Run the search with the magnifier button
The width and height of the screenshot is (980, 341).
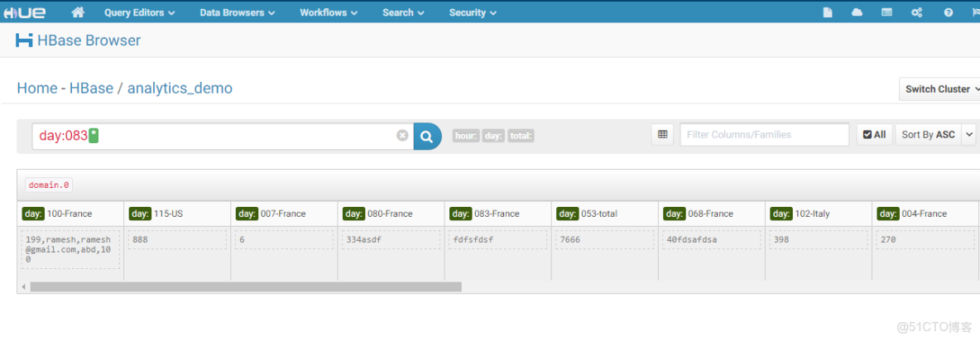(427, 136)
